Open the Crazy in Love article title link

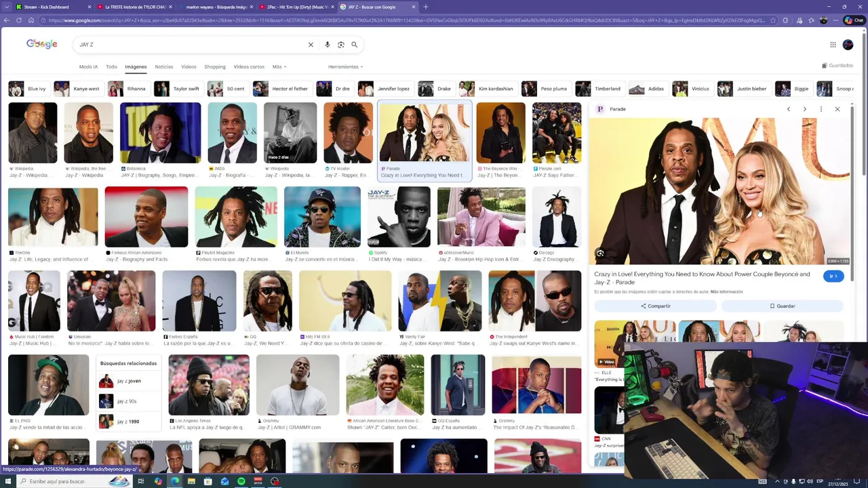point(702,278)
